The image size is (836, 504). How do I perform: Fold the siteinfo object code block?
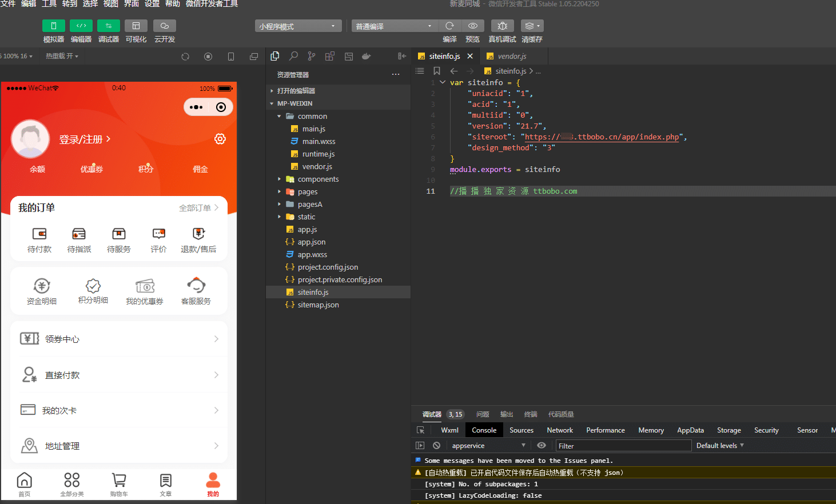[443, 82]
